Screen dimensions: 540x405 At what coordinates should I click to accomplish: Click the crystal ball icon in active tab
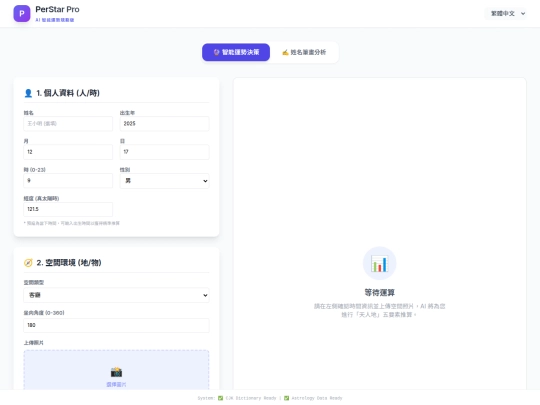point(216,52)
